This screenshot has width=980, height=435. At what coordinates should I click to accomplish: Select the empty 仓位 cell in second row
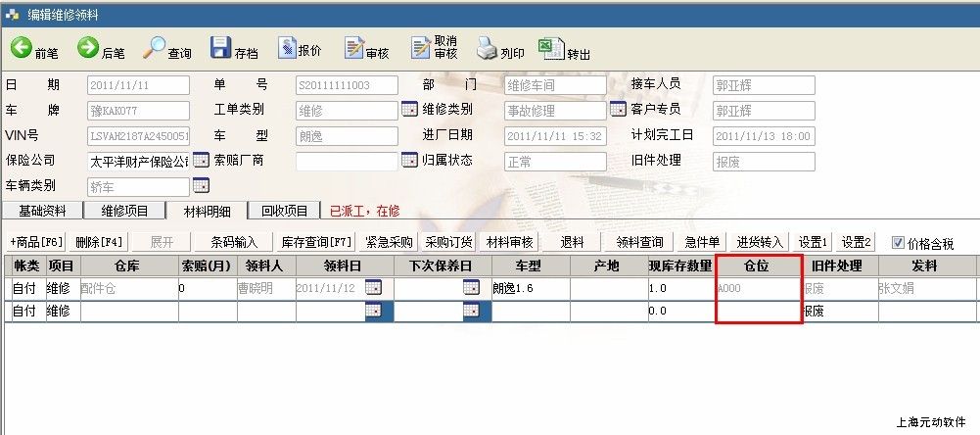759,311
